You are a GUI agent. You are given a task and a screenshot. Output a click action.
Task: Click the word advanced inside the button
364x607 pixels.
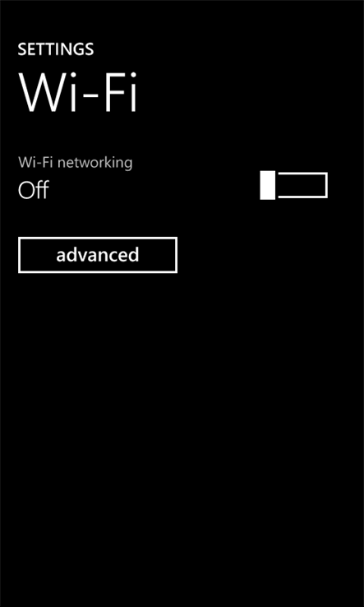98,255
